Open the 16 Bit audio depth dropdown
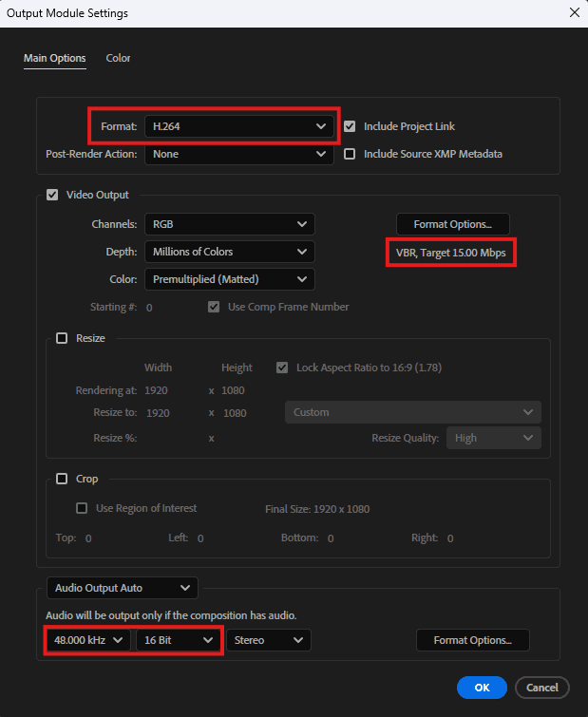 pos(179,640)
